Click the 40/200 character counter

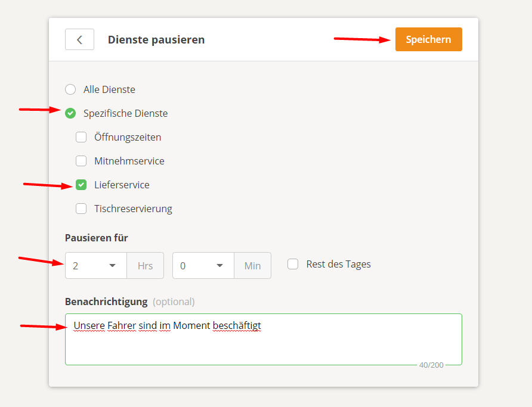tap(432, 365)
